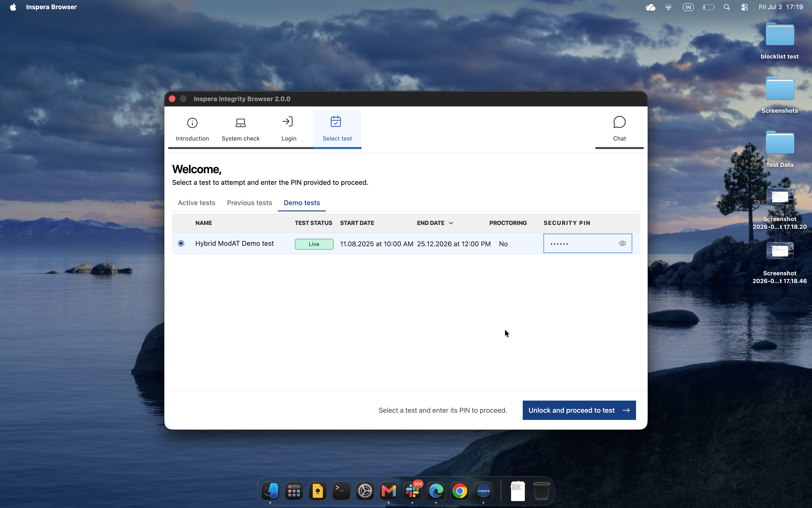Open the Introduction step

(192, 129)
